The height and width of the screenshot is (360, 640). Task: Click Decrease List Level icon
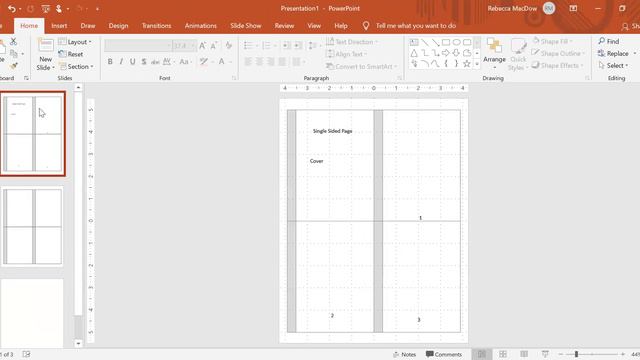287,46
